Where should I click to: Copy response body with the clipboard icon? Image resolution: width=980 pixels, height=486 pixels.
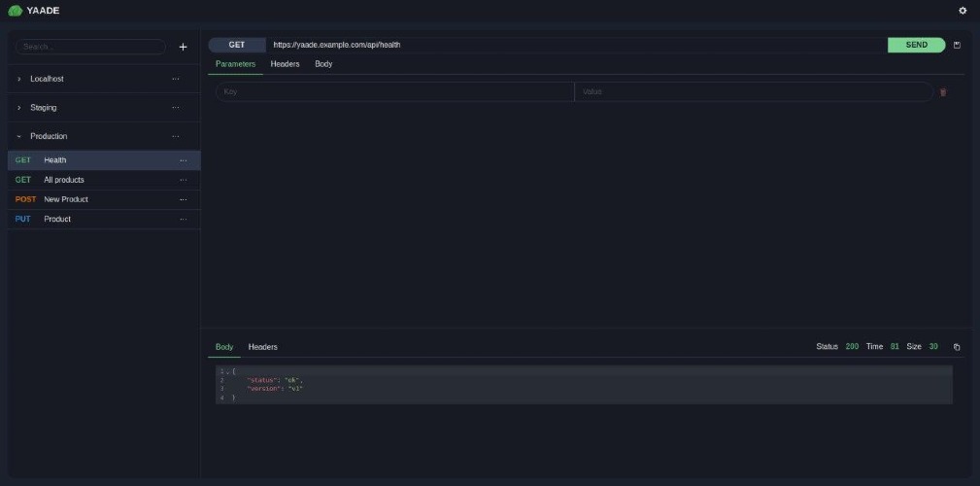tap(957, 347)
